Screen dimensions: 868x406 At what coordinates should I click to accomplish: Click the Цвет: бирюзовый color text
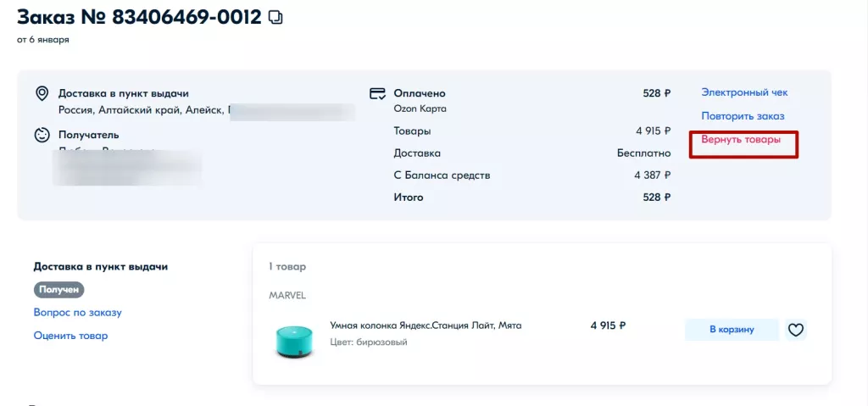click(x=369, y=342)
